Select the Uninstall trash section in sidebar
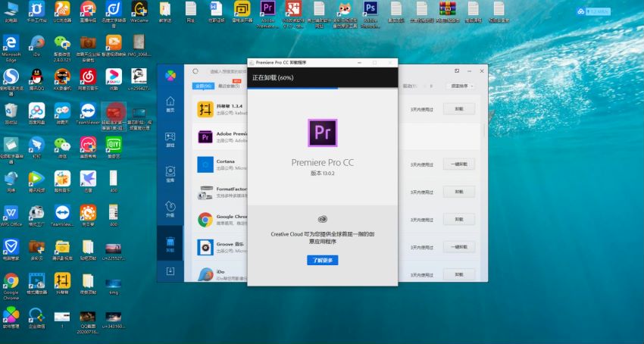 point(170,244)
